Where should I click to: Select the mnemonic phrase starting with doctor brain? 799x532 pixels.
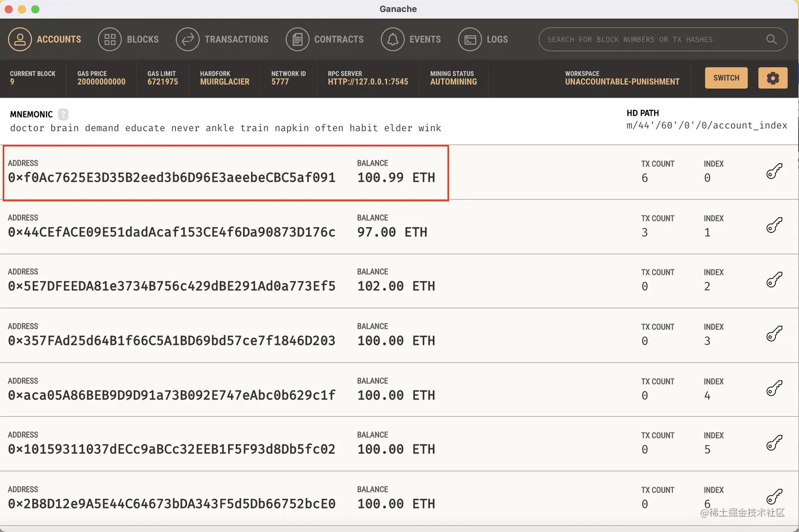(x=226, y=128)
